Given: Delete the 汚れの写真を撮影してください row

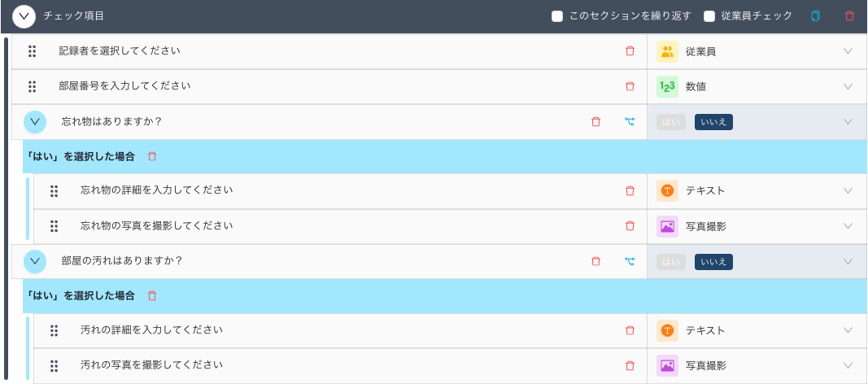Looking at the screenshot, I should point(630,366).
